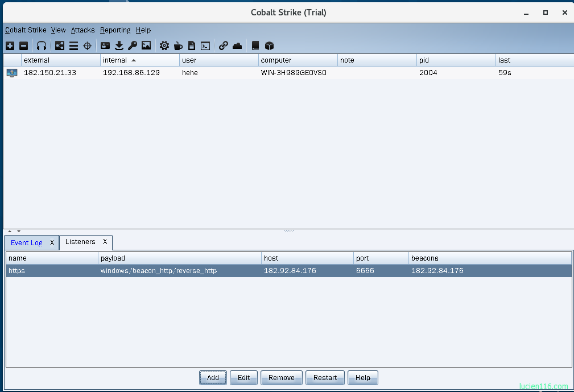Click the Remove listener button
The width and height of the screenshot is (574, 392).
click(282, 378)
